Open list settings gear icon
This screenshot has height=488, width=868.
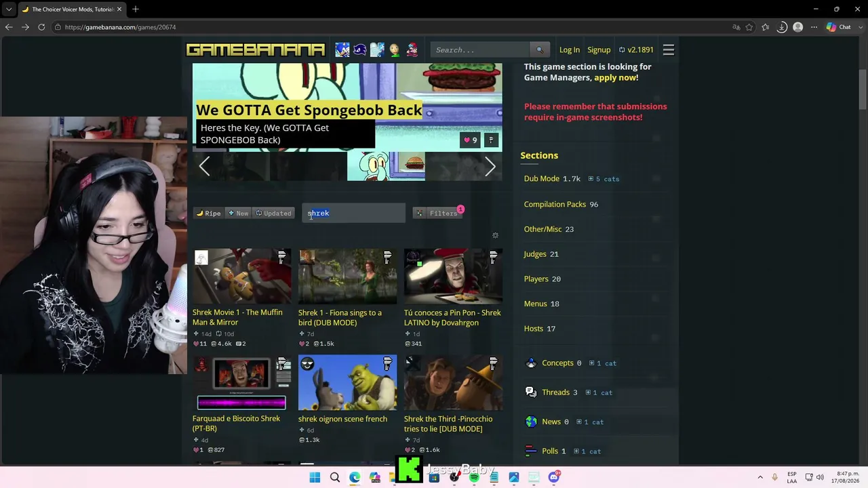(x=495, y=235)
